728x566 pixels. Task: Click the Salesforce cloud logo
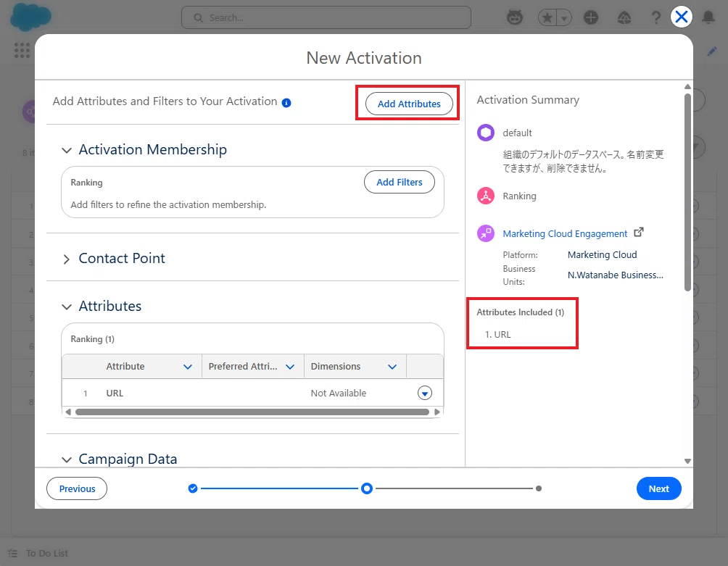30,17
